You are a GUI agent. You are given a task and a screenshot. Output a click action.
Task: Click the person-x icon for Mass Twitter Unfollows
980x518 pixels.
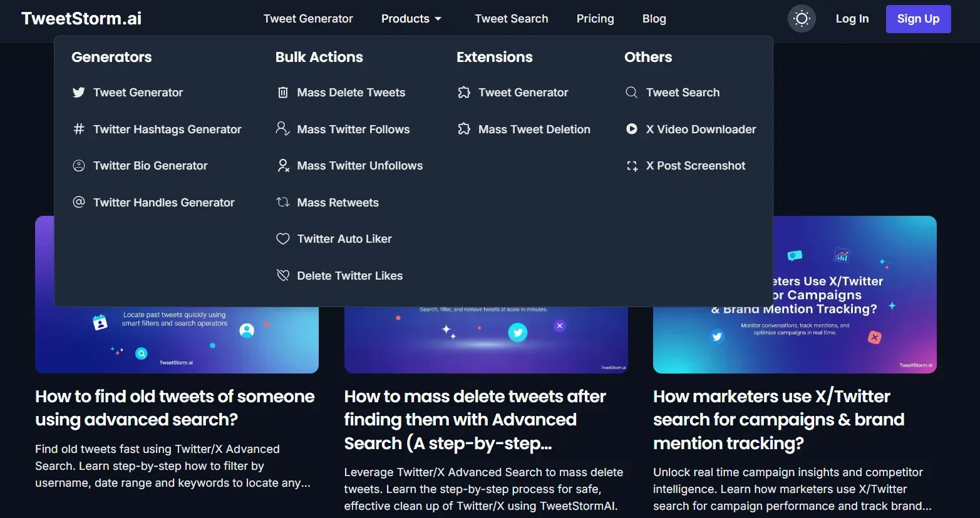[x=283, y=165]
